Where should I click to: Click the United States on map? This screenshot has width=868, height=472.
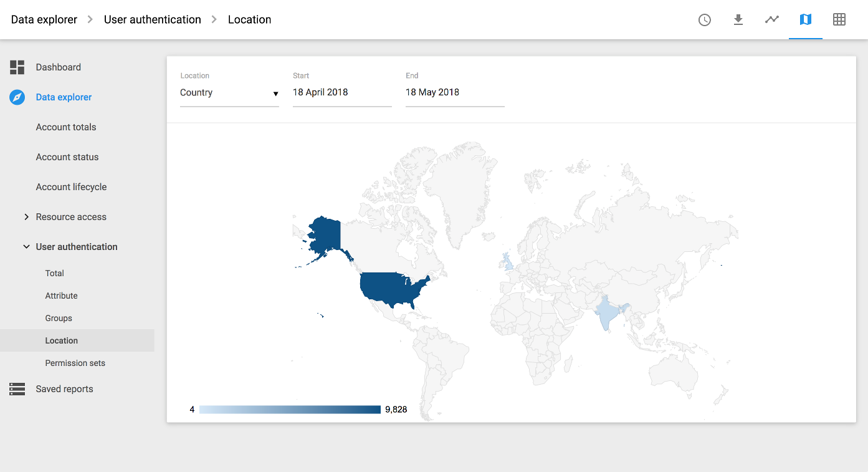pos(393,288)
